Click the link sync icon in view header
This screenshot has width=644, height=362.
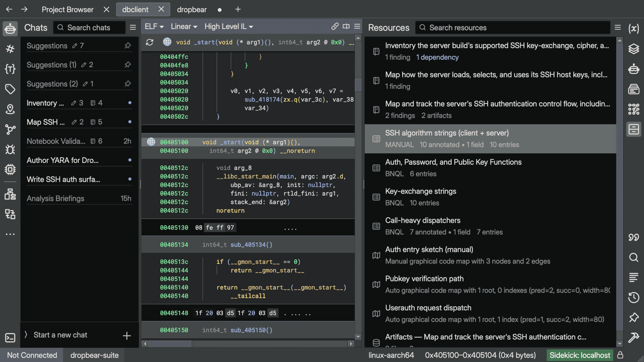pyautogui.click(x=335, y=27)
